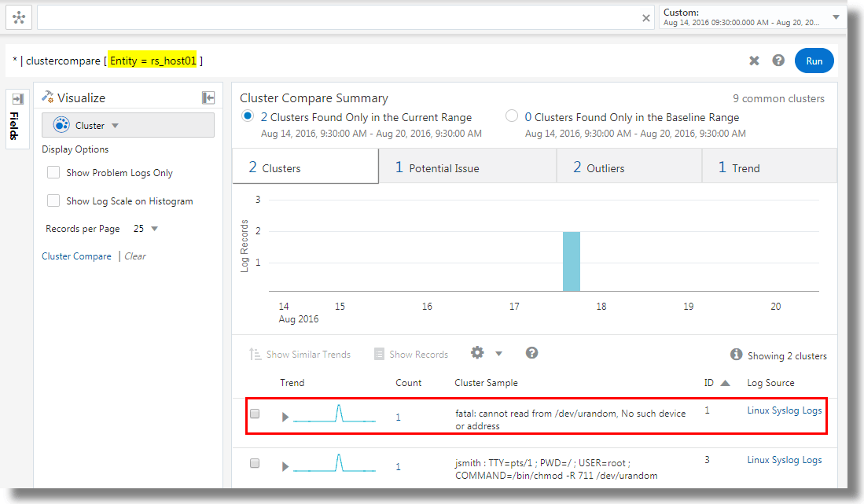The image size is (864, 504).
Task: Check the checkbox for cluster ID 1 row
Action: pos(254,413)
